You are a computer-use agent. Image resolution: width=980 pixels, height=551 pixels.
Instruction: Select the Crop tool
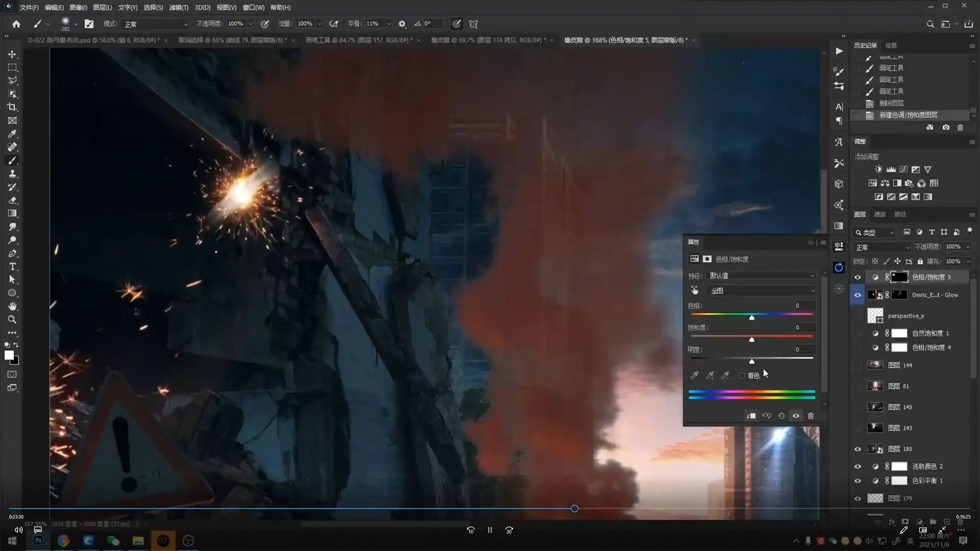point(12,107)
